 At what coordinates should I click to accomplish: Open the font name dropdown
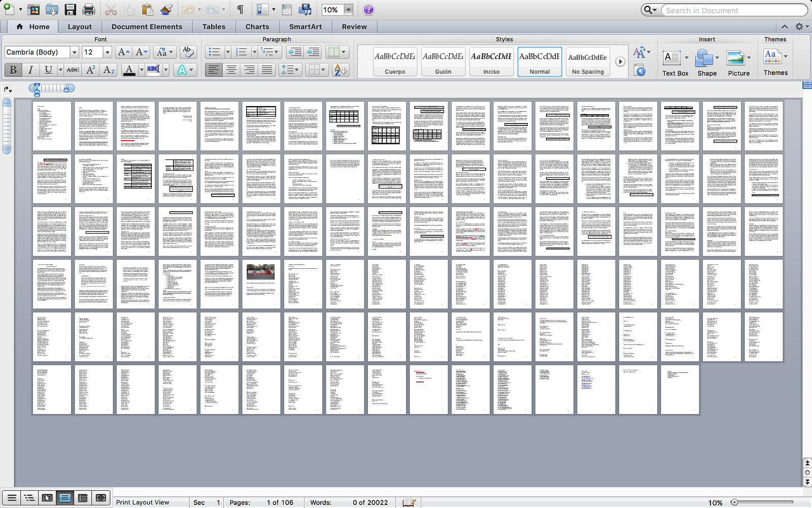pos(74,52)
